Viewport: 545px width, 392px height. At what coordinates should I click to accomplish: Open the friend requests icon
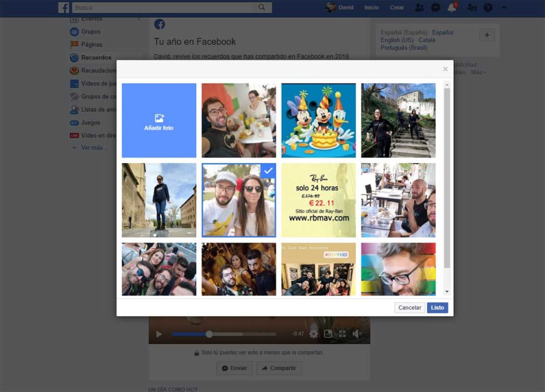(419, 7)
